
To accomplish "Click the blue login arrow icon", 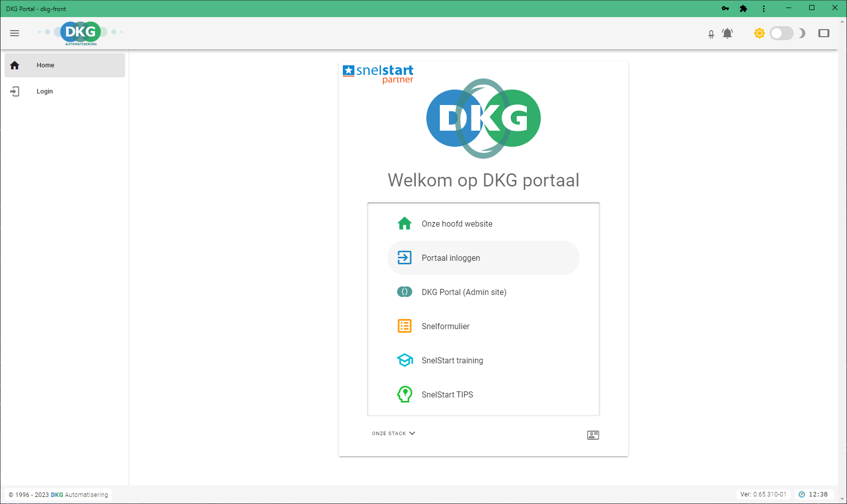I will tap(405, 258).
